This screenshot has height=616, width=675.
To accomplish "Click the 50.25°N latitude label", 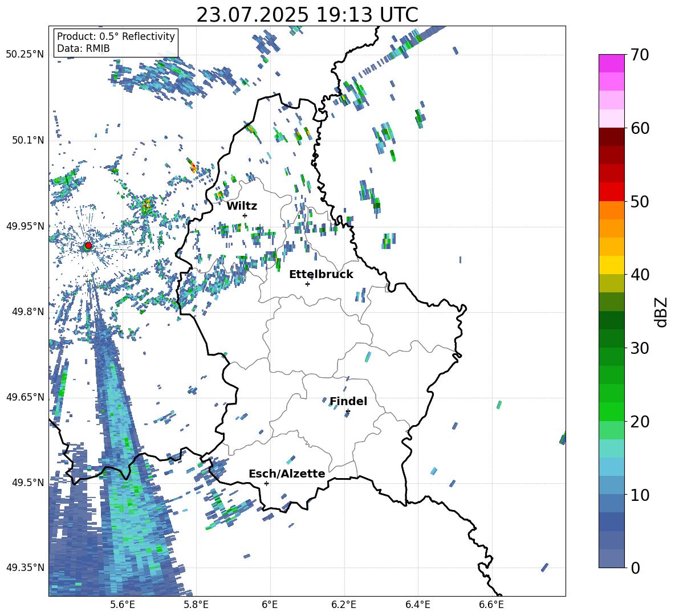I will 25,55.
